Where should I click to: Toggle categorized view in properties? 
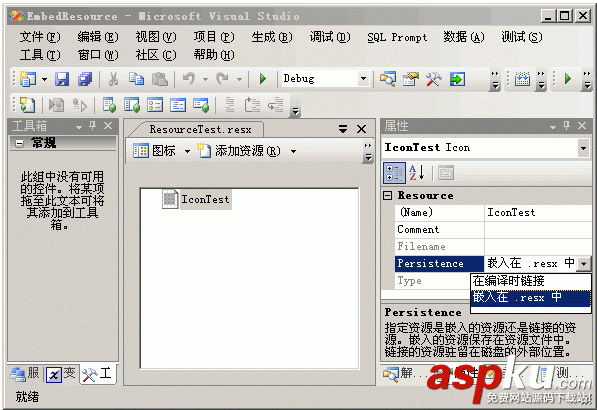tap(394, 173)
